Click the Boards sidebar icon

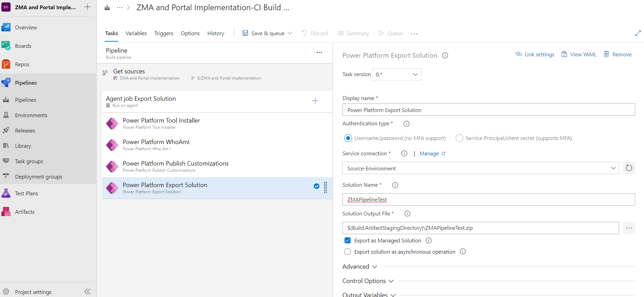(6, 46)
